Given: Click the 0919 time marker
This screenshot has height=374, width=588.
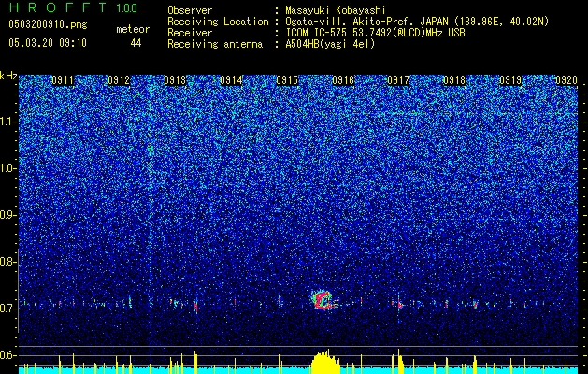Looking at the screenshot, I should pos(510,80).
